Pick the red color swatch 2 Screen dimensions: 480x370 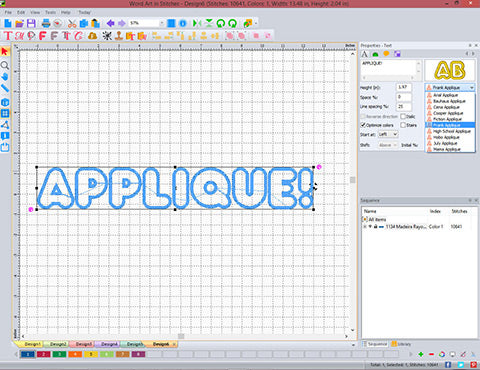[x=43, y=354]
